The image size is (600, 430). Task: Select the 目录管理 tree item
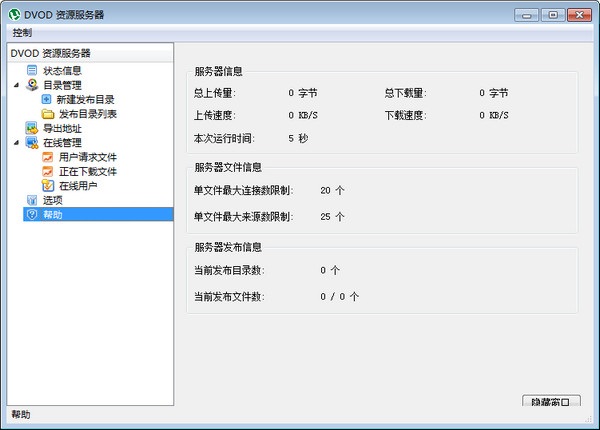pyautogui.click(x=62, y=85)
